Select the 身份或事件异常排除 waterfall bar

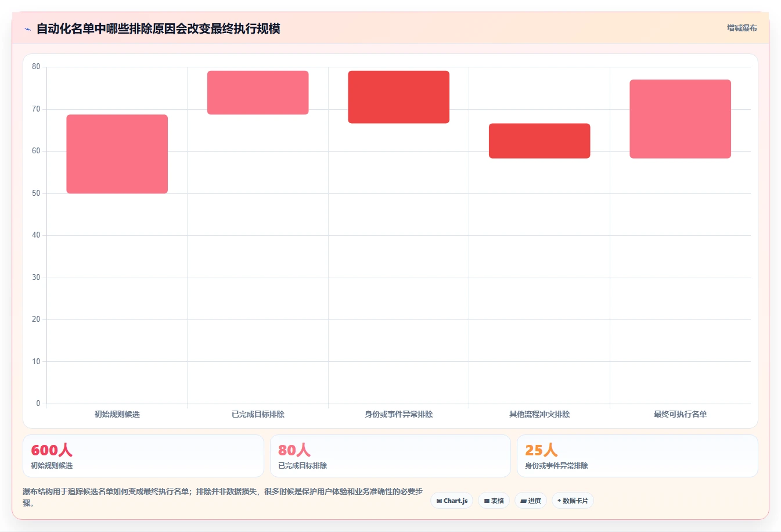[399, 97]
